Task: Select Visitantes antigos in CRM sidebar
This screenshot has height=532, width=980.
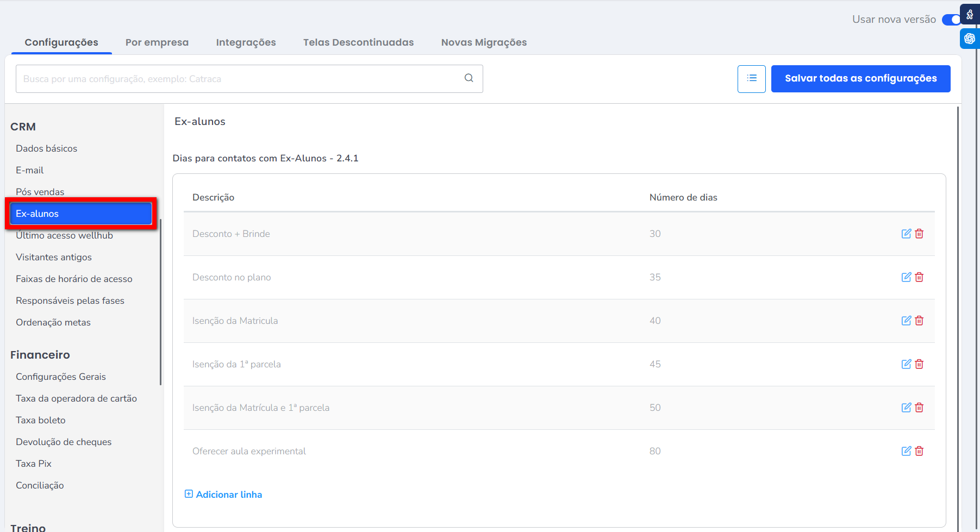Action: [54, 257]
